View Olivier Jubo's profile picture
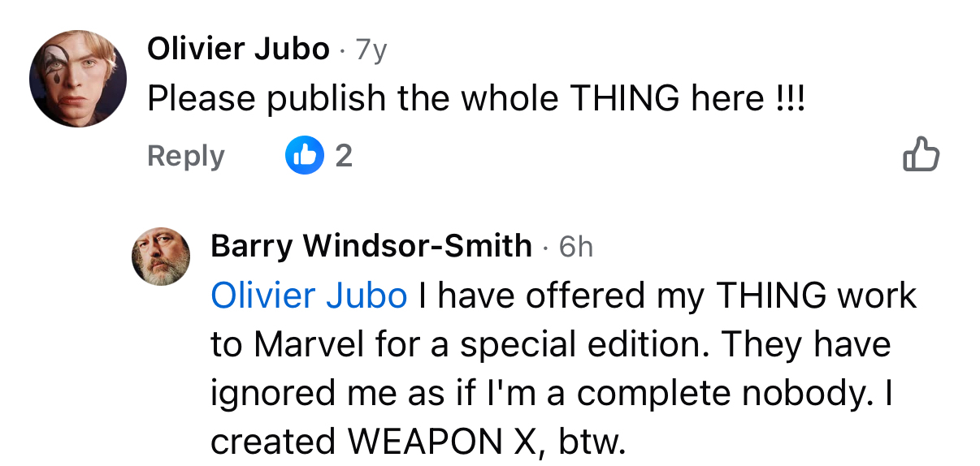Screen dimensions: 980x466 pyautogui.click(x=78, y=79)
